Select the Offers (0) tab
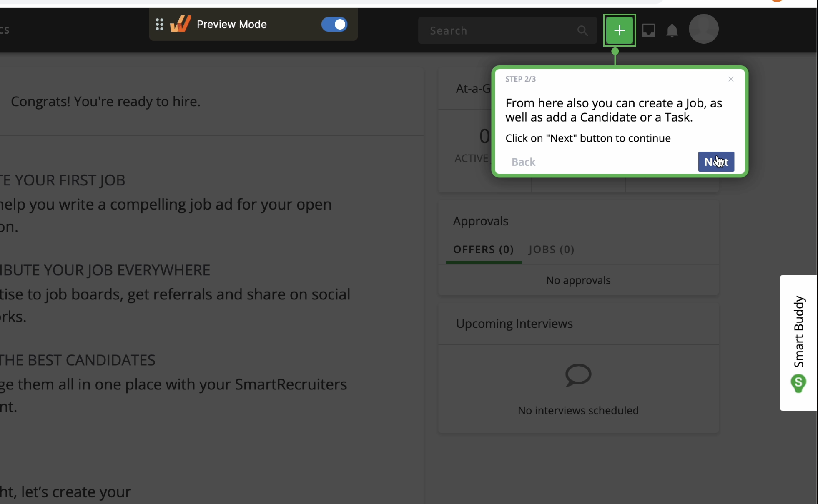The height and width of the screenshot is (504, 818). pos(483,249)
